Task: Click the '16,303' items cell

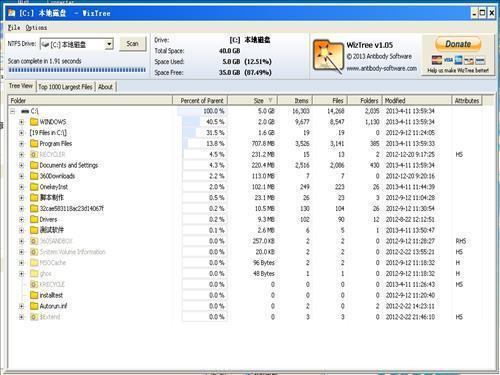Action: click(301, 111)
